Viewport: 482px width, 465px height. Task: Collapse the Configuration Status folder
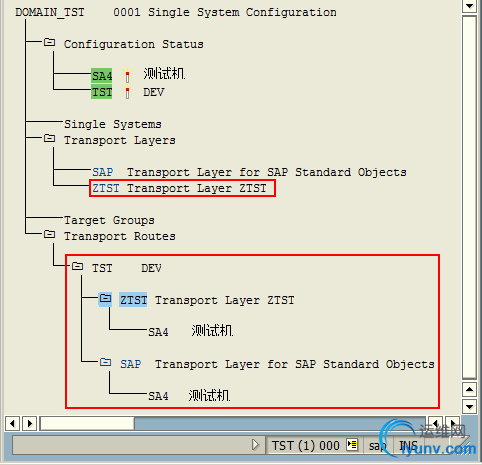pos(50,42)
